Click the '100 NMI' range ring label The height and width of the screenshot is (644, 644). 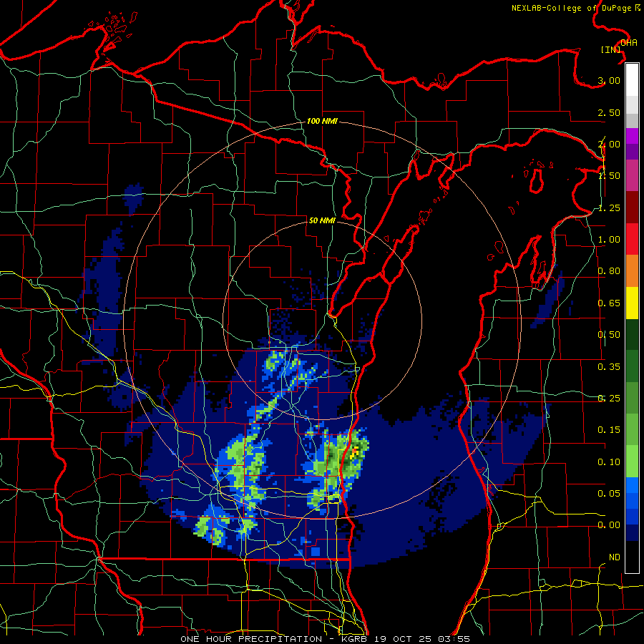pos(322,121)
